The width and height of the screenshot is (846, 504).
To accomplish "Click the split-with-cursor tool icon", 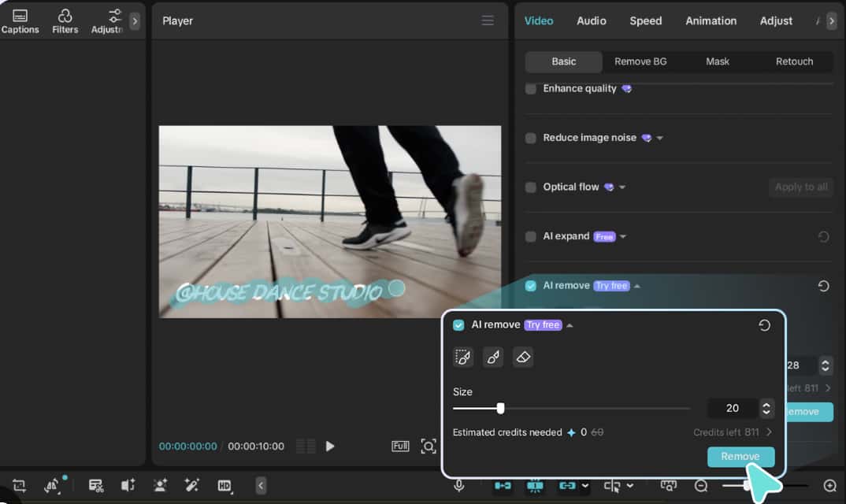I will pos(612,486).
